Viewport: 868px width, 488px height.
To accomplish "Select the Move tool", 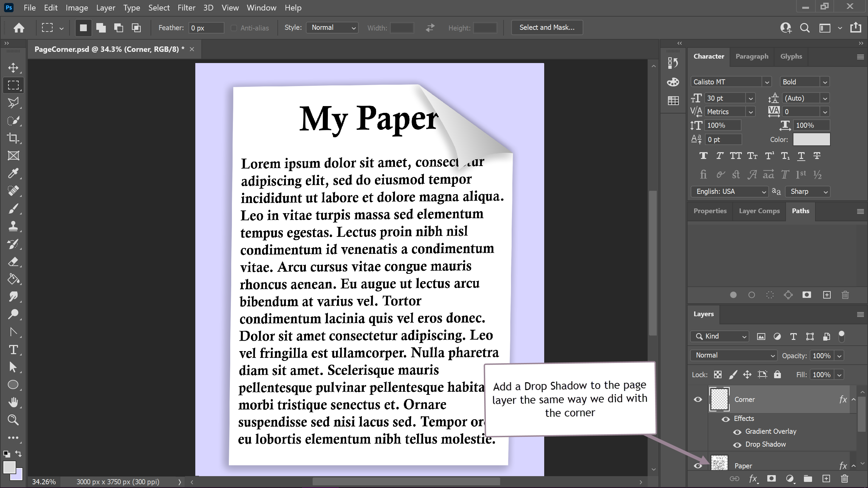I will click(x=13, y=67).
